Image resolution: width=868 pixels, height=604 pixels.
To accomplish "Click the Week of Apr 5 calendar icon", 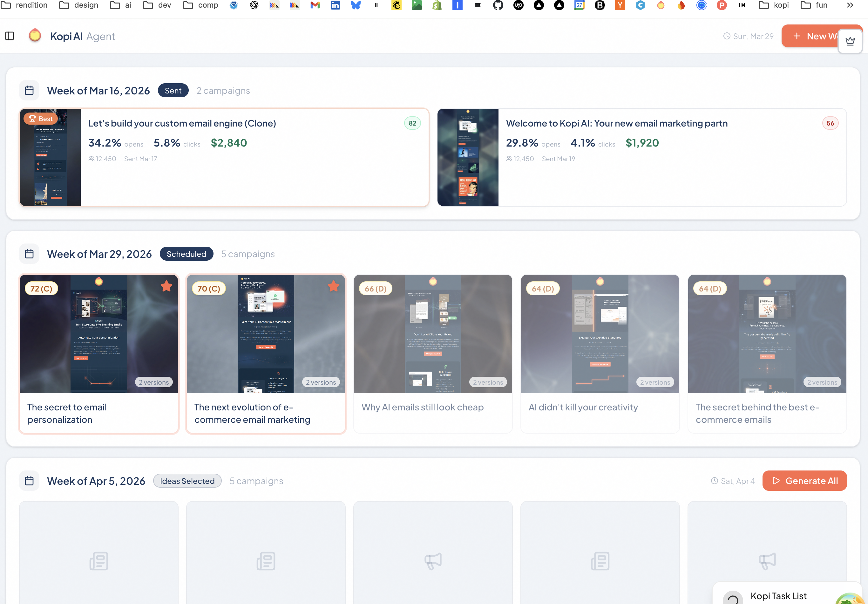I will pos(29,481).
